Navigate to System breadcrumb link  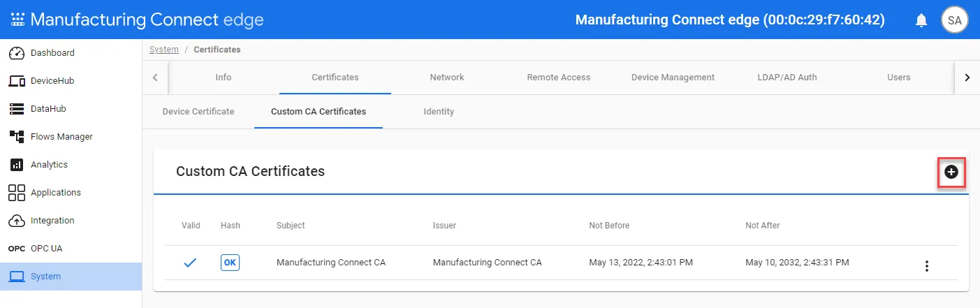(164, 50)
